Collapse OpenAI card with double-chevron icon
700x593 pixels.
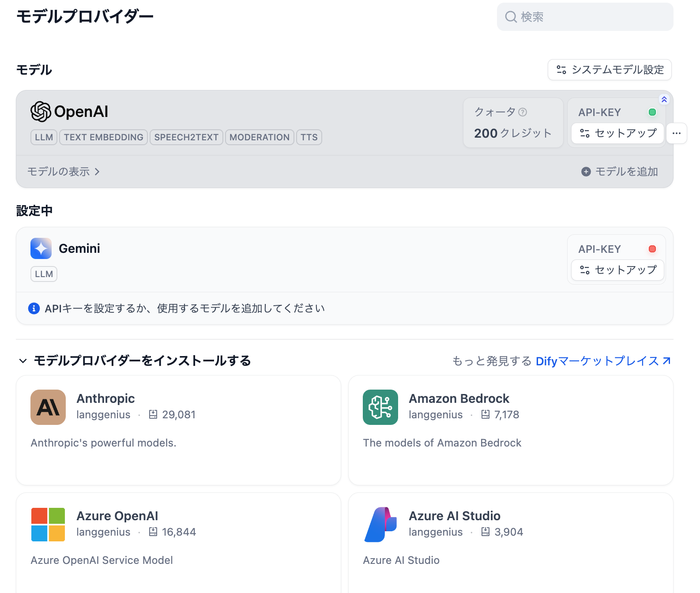664,99
